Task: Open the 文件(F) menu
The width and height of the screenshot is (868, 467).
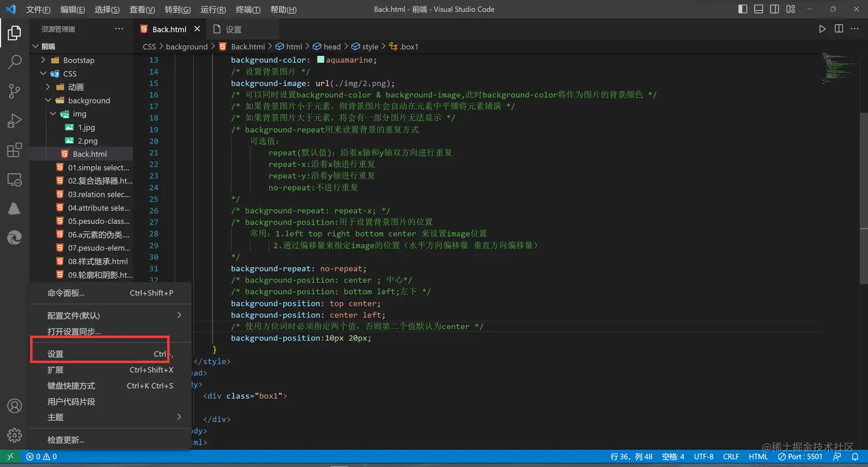Action: point(38,9)
